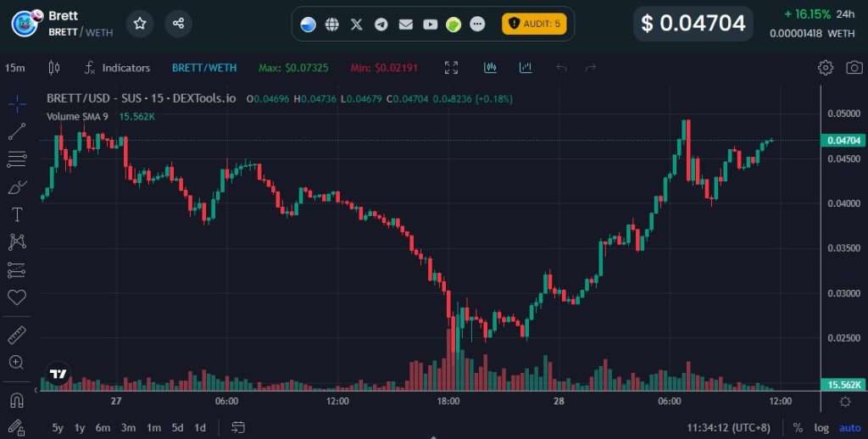Select the text annotation tool
This screenshot has height=439, width=868.
pyautogui.click(x=17, y=214)
